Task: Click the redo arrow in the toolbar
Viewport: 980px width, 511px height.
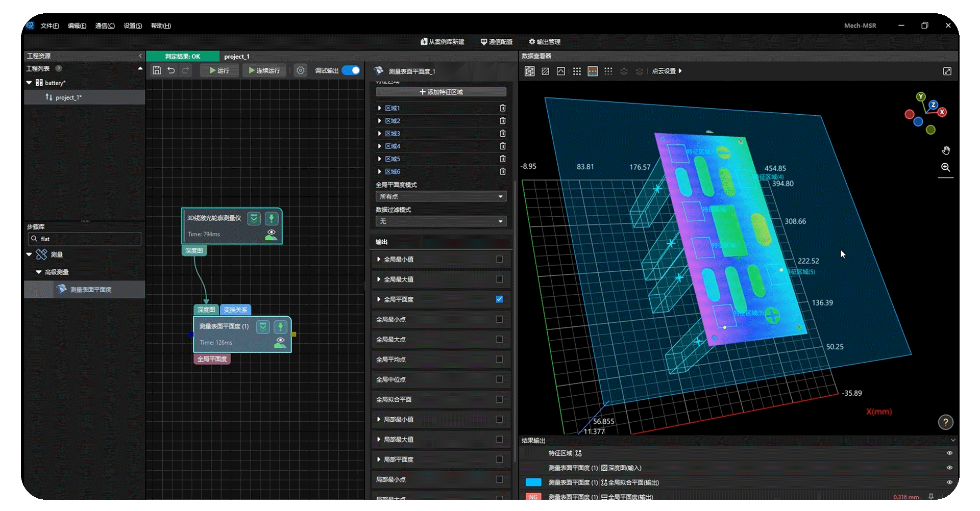Action: 185,70
